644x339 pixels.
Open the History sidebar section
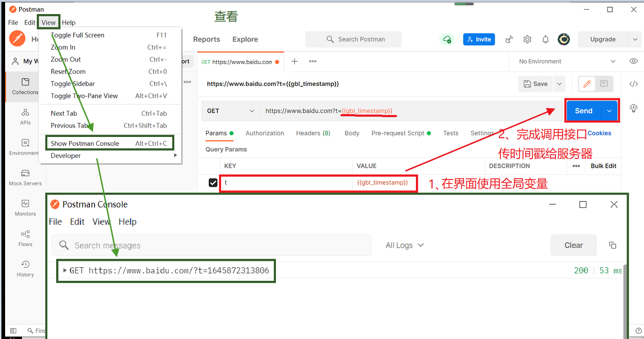[25, 269]
